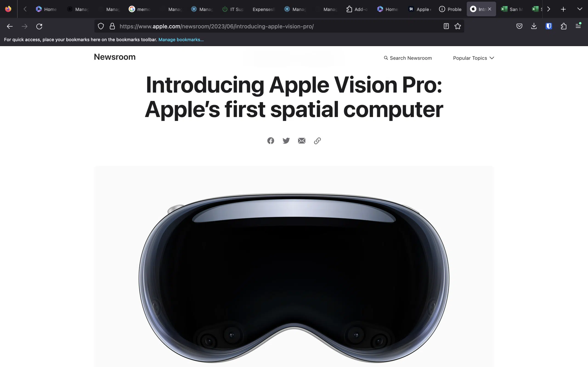Image resolution: width=588 pixels, height=367 pixels.
Task: Show tracking protection shield info
Action: pos(101,26)
